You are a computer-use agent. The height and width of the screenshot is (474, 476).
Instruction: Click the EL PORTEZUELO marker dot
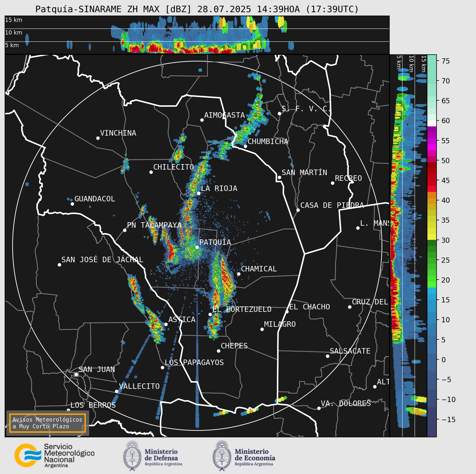pyautogui.click(x=210, y=314)
